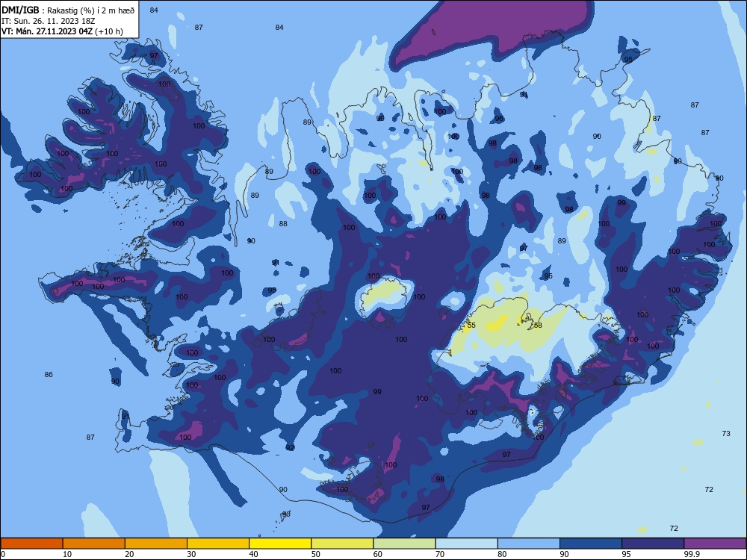
Task: Click the dark orange 0–10 legend swatch
Action: [x=31, y=544]
